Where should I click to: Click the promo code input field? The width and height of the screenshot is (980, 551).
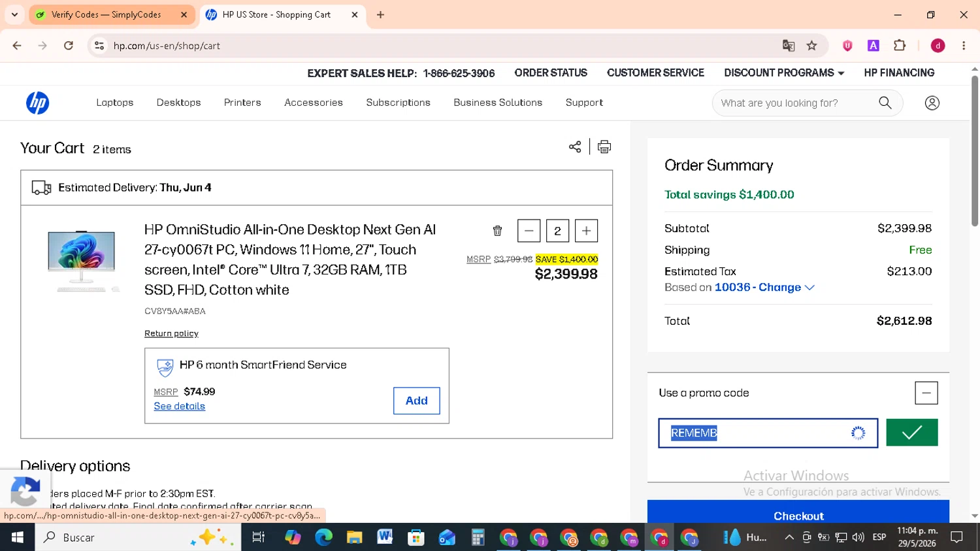(x=768, y=433)
